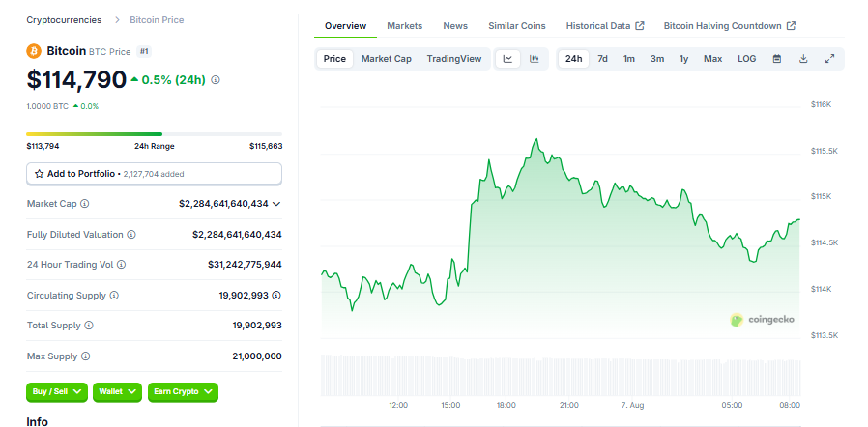Open info icon beside 24h price change
The image size is (868, 427).
click(216, 80)
